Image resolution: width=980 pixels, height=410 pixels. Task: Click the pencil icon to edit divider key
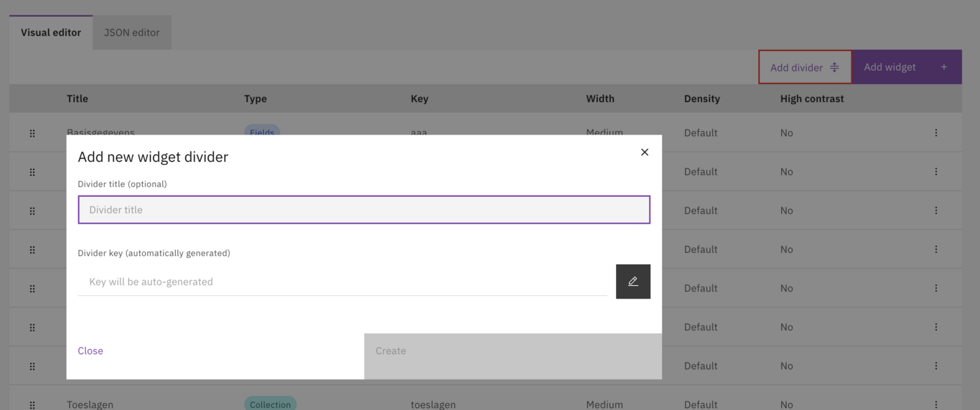(x=633, y=281)
